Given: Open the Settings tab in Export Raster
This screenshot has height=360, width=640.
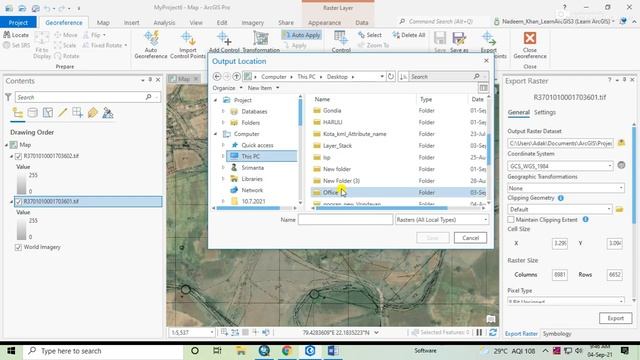Looking at the screenshot, I should 545,112.
